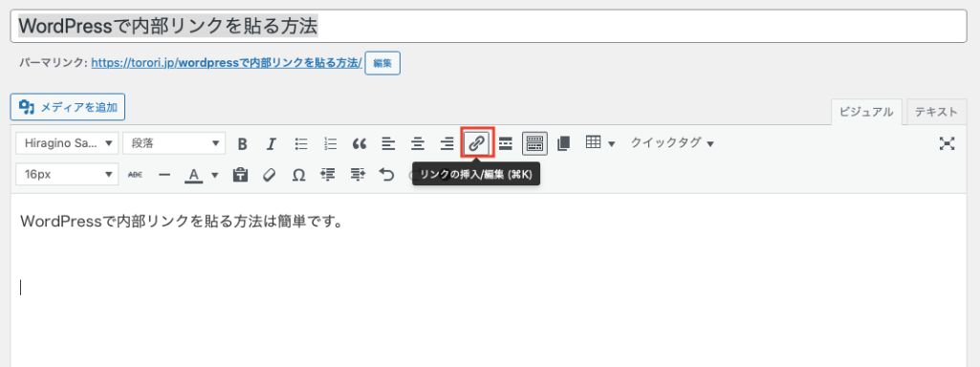This screenshot has height=367, width=980.
Task: Align text right
Action: (x=446, y=143)
